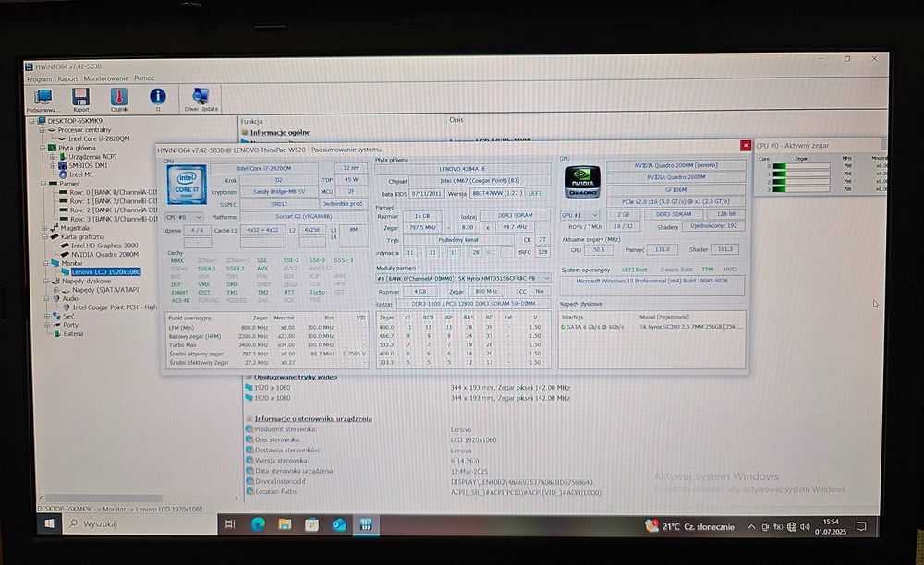Click the Raport floppy-disk toolbar icon
Viewport: 924px width, 565px height.
pyautogui.click(x=80, y=100)
